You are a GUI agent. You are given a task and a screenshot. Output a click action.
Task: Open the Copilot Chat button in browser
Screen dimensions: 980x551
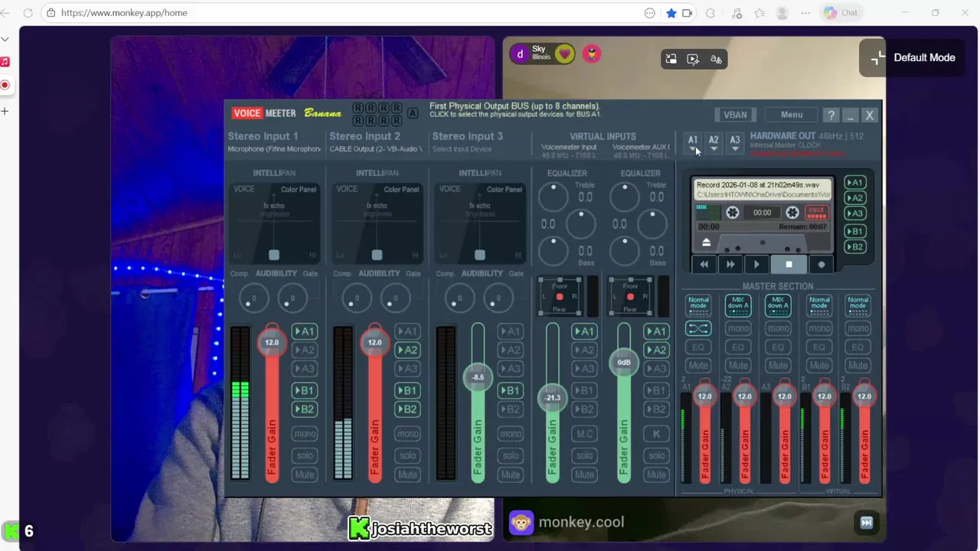[841, 13]
